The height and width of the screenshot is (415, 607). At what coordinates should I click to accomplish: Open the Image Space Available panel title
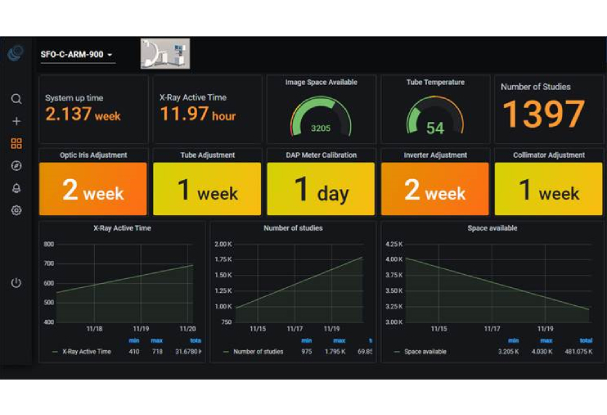click(x=321, y=82)
